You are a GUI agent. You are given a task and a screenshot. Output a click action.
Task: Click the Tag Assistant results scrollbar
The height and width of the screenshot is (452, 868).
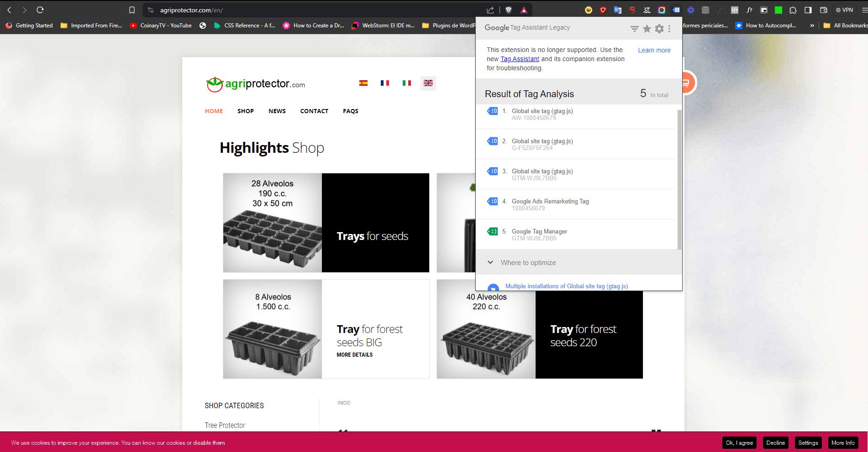[679, 179]
